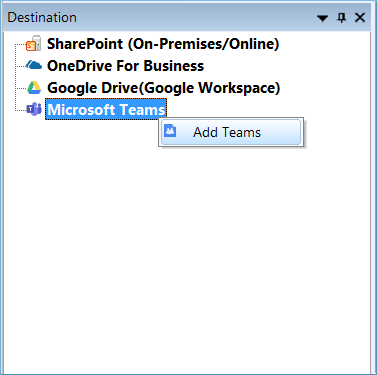Select OneDrive For Business node
The image size is (377, 375).
click(125, 66)
